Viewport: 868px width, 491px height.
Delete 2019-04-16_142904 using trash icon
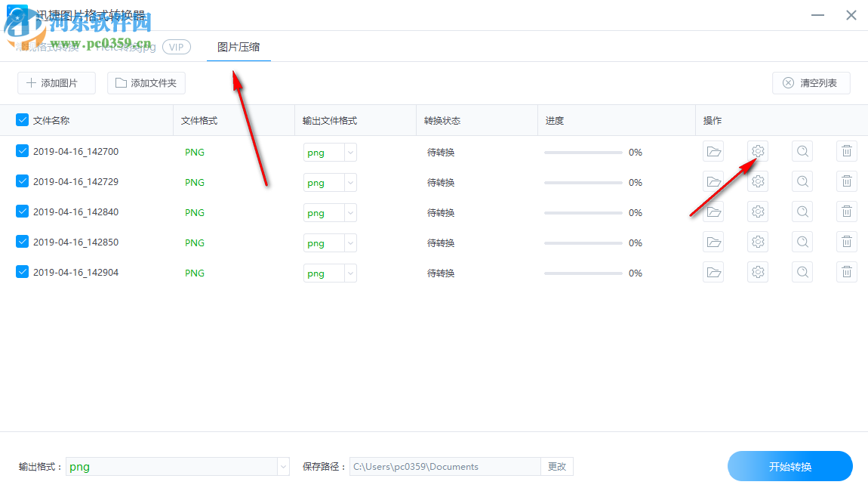pyautogui.click(x=846, y=272)
